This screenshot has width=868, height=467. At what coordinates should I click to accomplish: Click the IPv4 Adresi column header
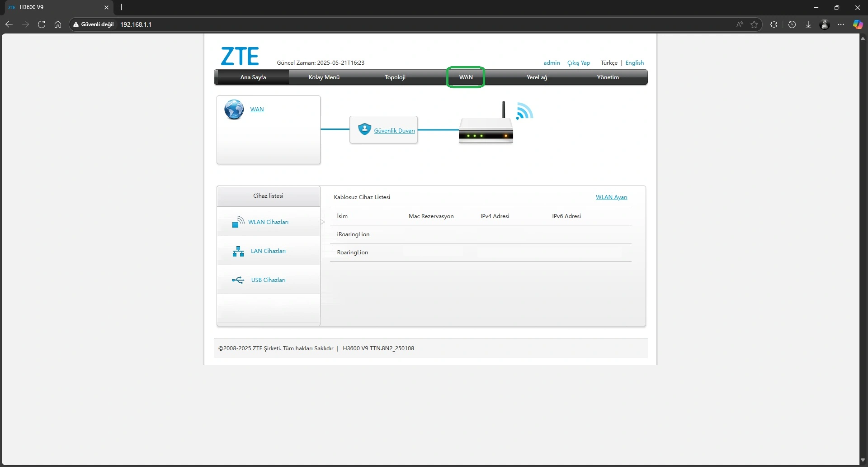coord(495,216)
